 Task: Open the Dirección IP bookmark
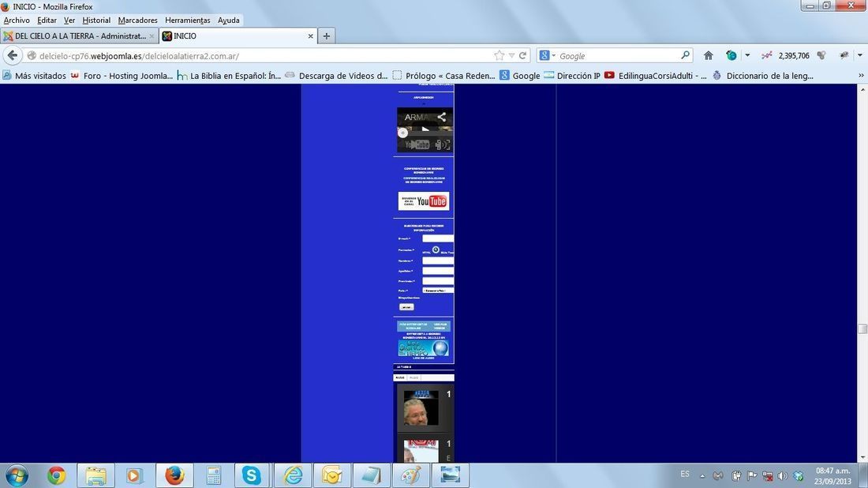coord(572,75)
